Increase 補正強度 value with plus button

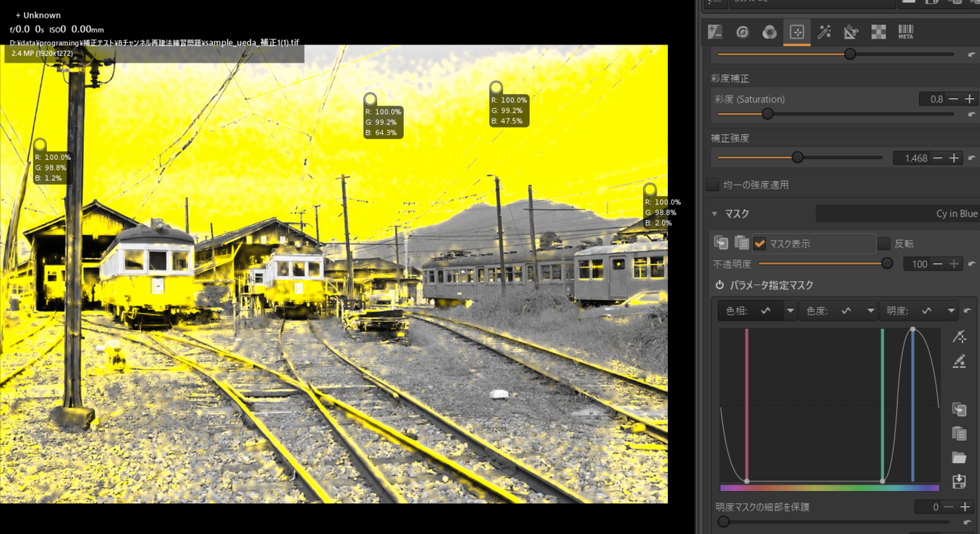(x=954, y=158)
